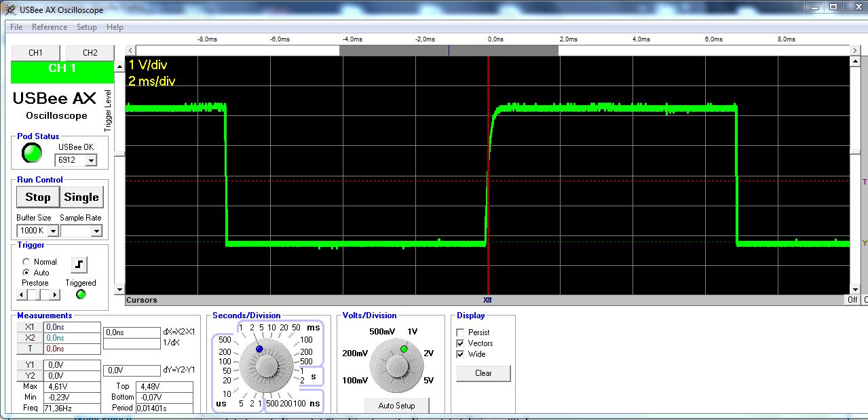Select the X1 cursor button
Viewport: 868px width, 420px height.
[30, 327]
